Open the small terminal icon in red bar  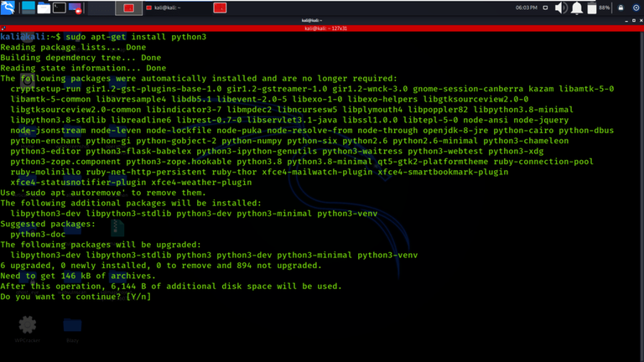[x=3, y=28]
